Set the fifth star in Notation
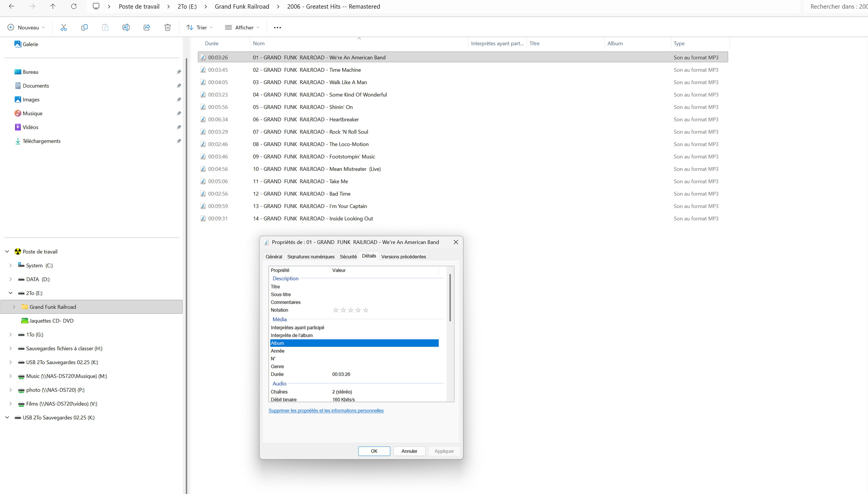868x494 pixels. [x=366, y=310]
